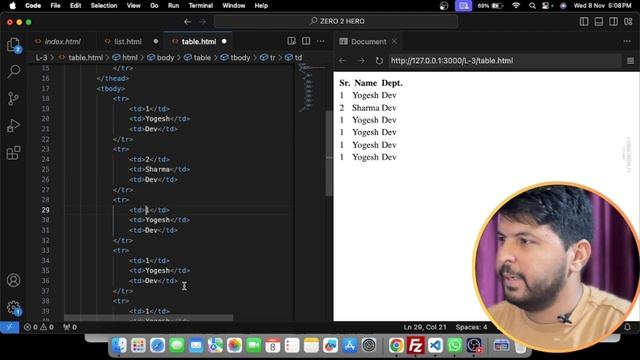Open Spotlight search in the menu bar
Screen dimensions: 640x360
532,6
